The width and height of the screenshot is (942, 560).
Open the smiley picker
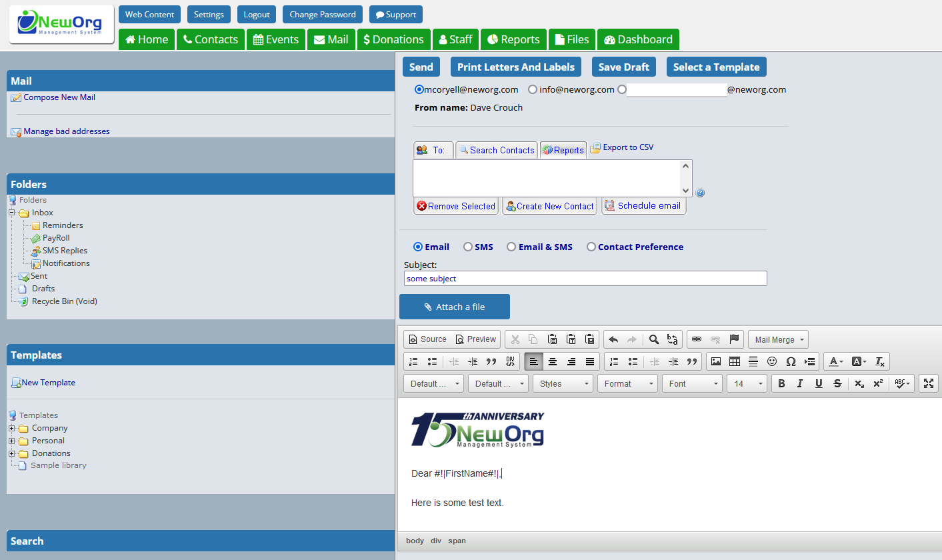(x=772, y=361)
